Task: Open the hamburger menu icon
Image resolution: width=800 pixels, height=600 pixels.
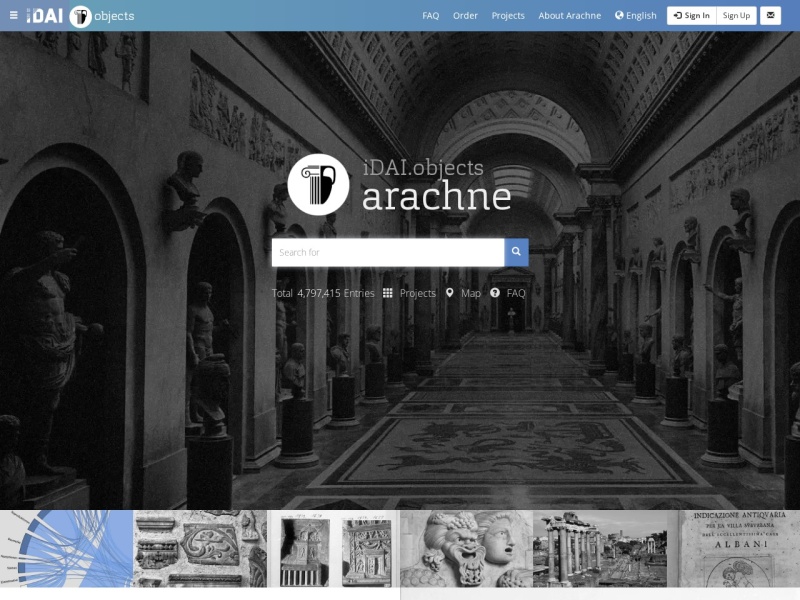Action: 14,15
